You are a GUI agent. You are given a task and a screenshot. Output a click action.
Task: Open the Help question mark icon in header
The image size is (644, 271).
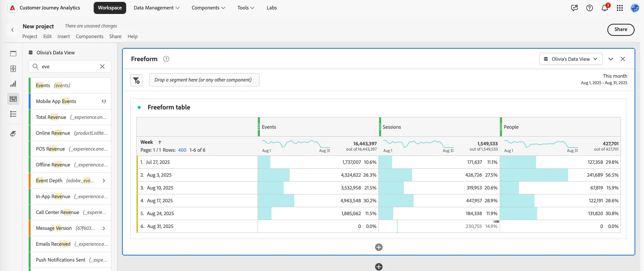pyautogui.click(x=590, y=8)
